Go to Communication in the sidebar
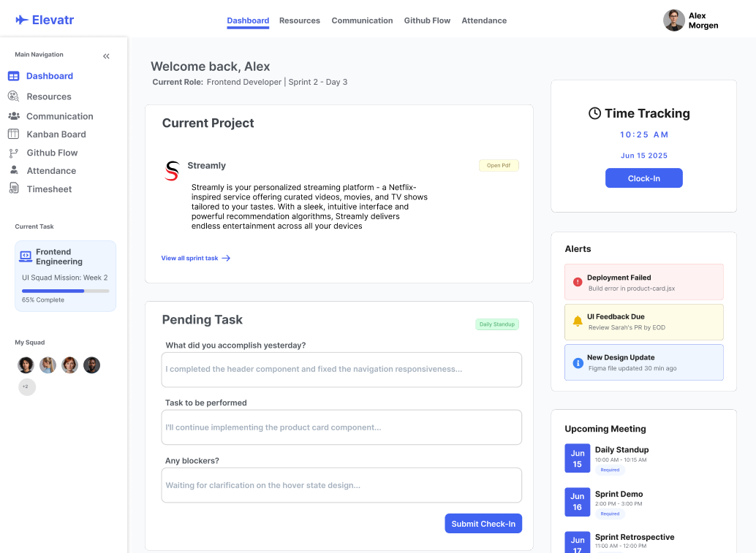Screen dimensions: 756x553 60,116
